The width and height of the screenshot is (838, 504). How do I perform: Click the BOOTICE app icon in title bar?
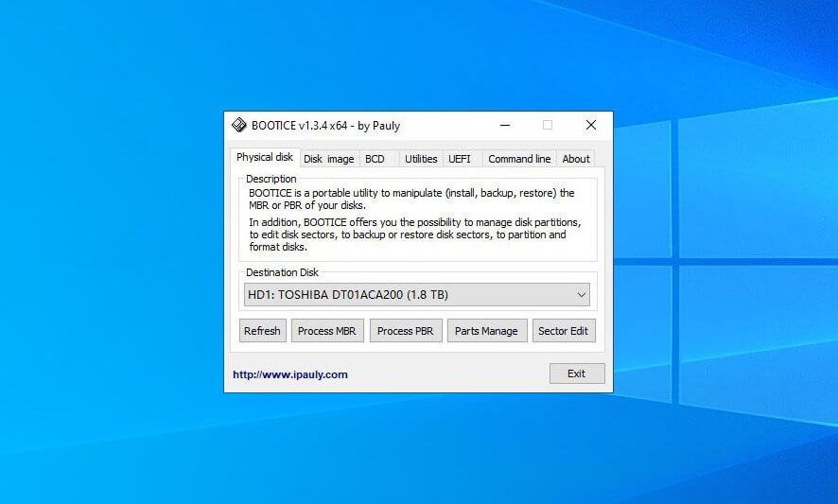point(239,125)
